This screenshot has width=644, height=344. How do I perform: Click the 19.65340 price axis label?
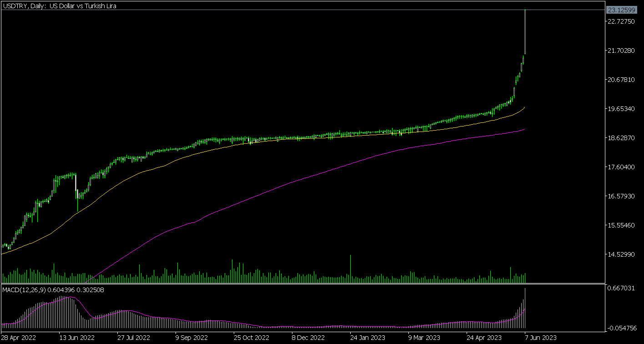click(x=620, y=109)
